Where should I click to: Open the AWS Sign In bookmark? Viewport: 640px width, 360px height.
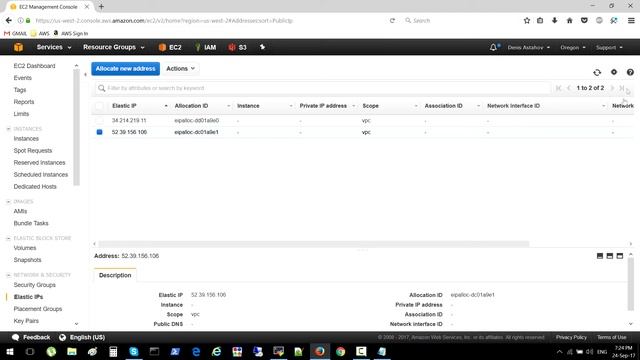tap(71, 33)
